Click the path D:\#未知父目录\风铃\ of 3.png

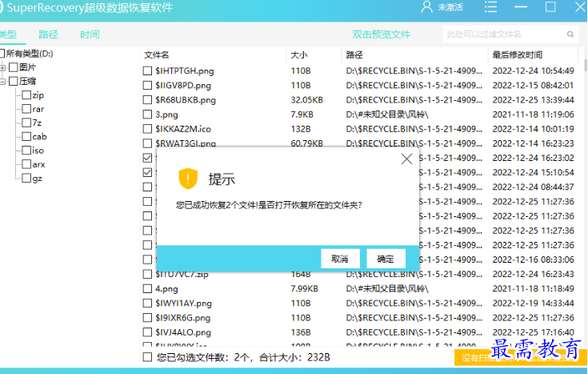click(x=387, y=115)
